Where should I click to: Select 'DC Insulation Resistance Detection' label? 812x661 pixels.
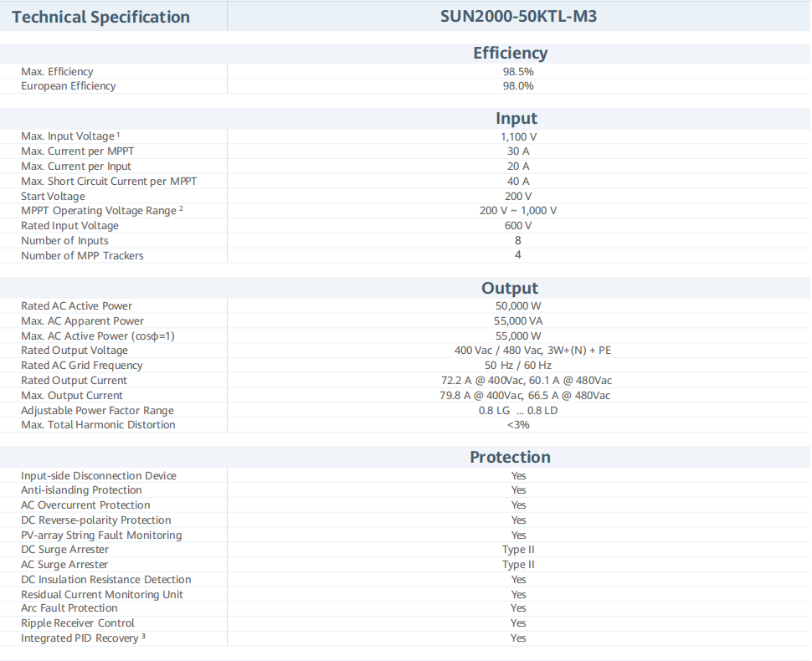106,580
